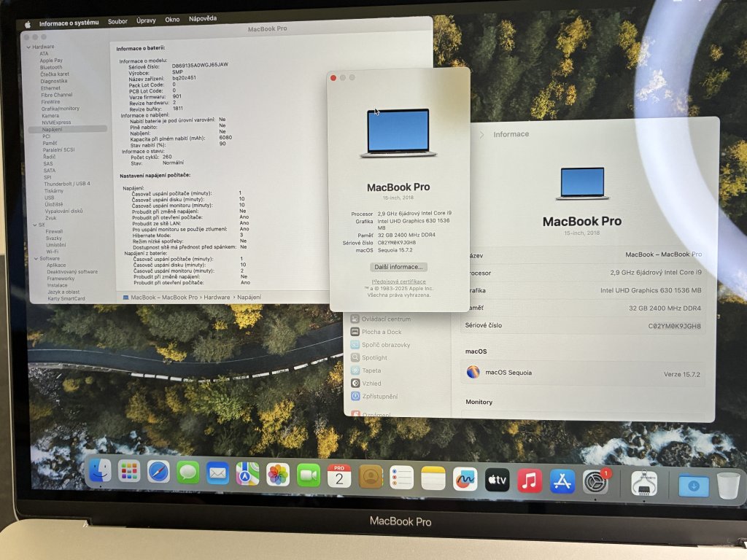Open Reminders from the Dock
The height and width of the screenshot is (560, 747).
pyautogui.click(x=402, y=478)
